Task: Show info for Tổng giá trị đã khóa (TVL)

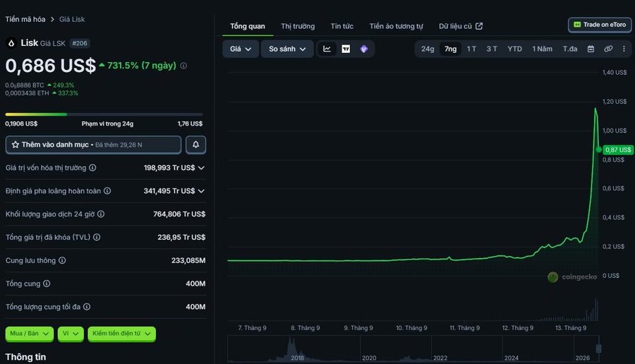Action: click(x=97, y=237)
